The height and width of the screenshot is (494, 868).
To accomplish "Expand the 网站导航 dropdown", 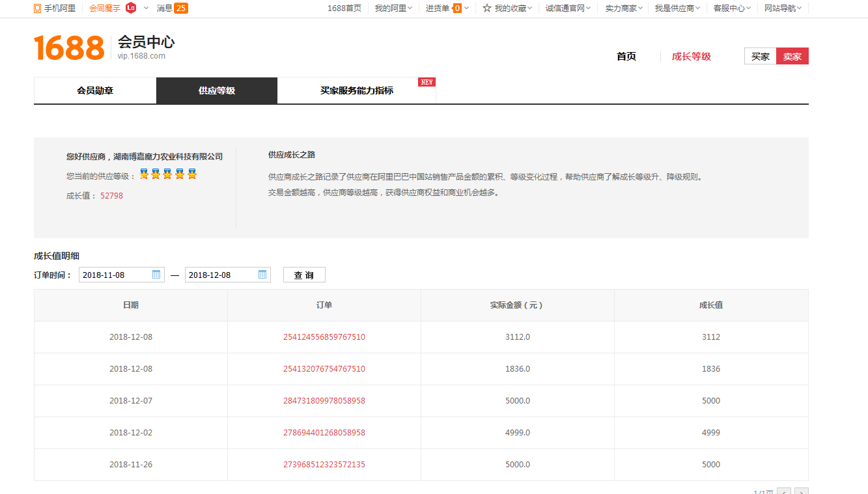I will [799, 8].
